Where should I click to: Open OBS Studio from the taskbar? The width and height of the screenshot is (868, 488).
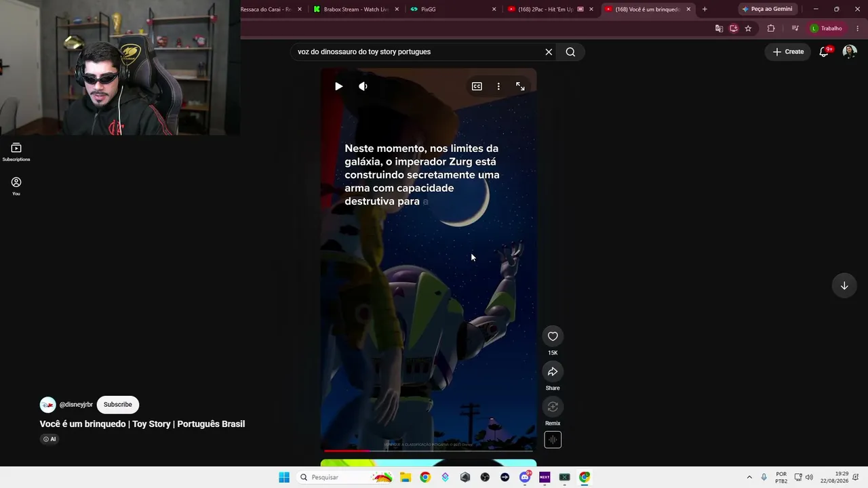[485, 477]
